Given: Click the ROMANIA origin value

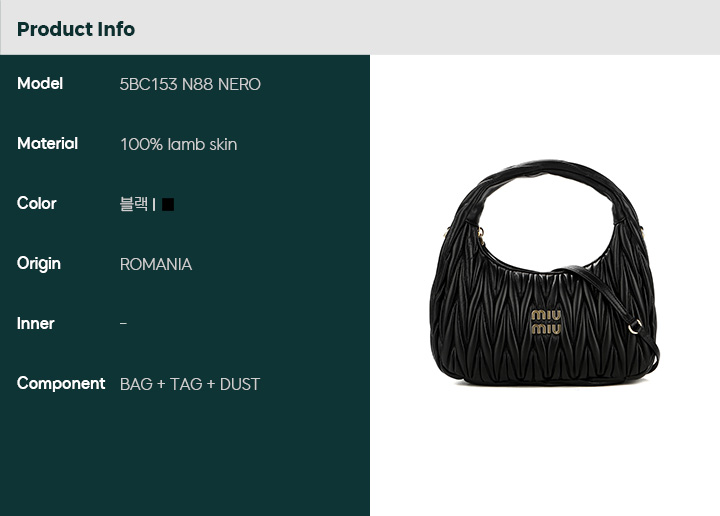Looking at the screenshot, I should coord(156,264).
